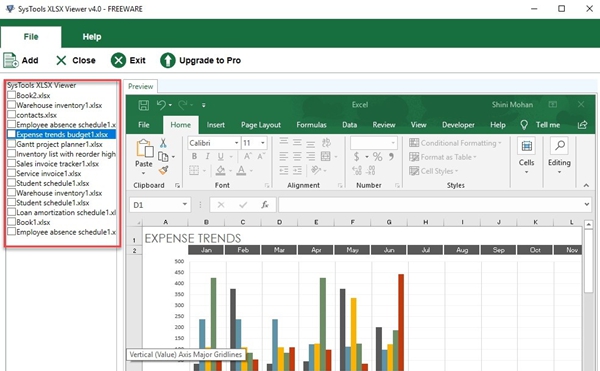Click the Decrease Font Size icon

click(x=261, y=156)
